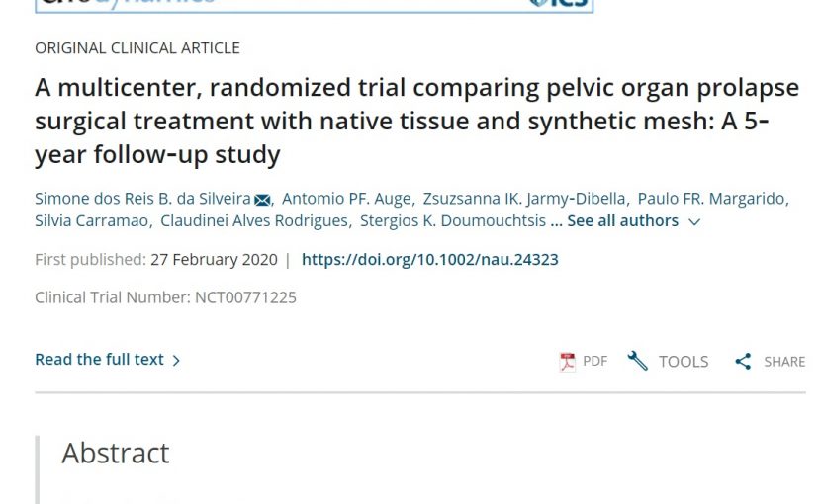Click the arrow after Read the full text
This screenshot has width=821, height=504.
coord(176,360)
